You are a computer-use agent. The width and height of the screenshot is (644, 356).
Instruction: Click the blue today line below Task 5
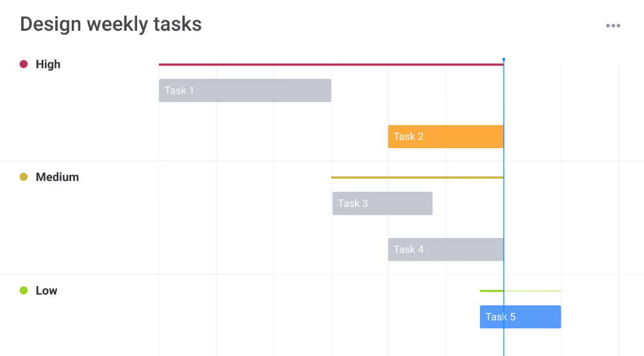(504, 343)
